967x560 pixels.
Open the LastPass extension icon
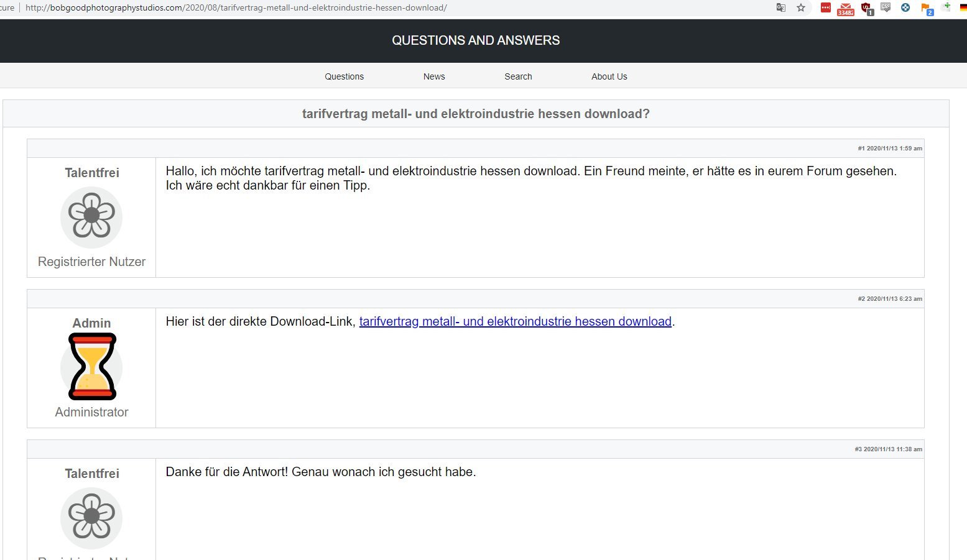pos(825,7)
